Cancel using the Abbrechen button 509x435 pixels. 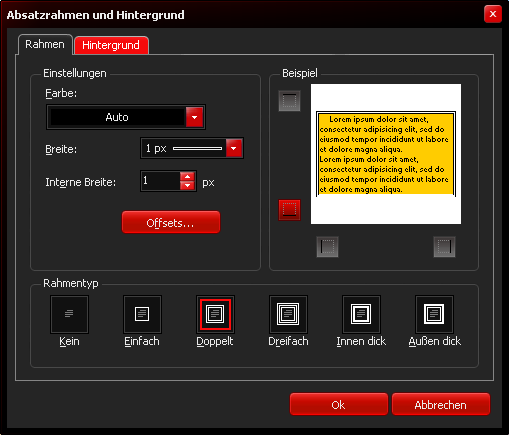(x=441, y=404)
